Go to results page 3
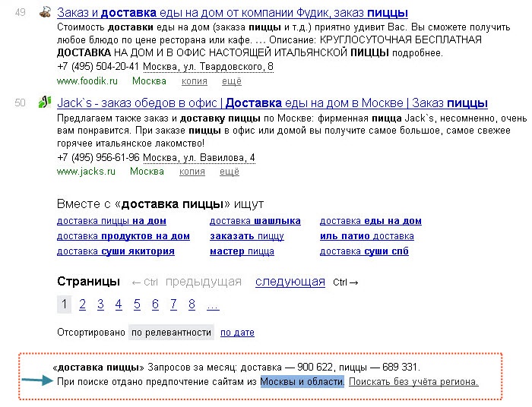Viewport: 532px width, 407px height. tap(100, 304)
